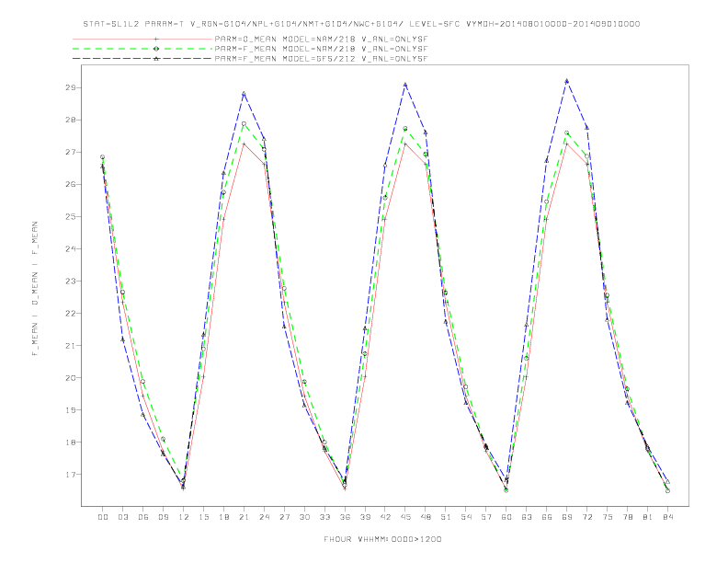Click x-axis forecast hour label 24
The width and height of the screenshot is (728, 563).
(264, 517)
